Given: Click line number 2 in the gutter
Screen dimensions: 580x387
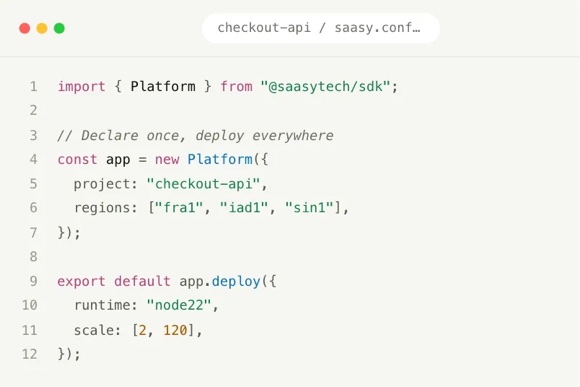Looking at the screenshot, I should click(34, 111).
